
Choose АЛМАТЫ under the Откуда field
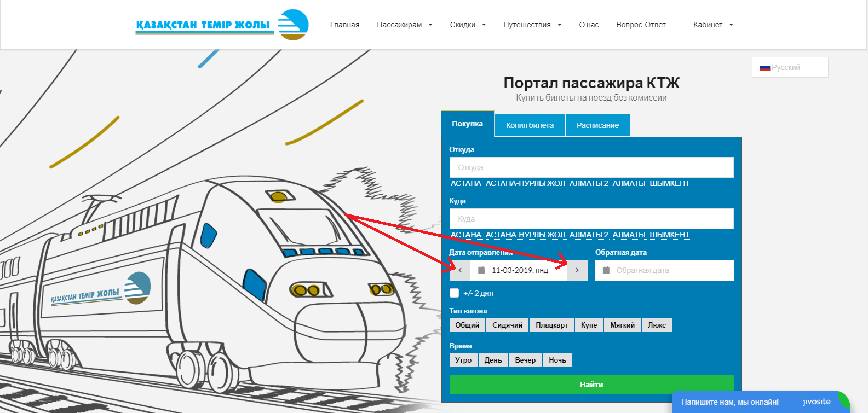[x=629, y=183]
